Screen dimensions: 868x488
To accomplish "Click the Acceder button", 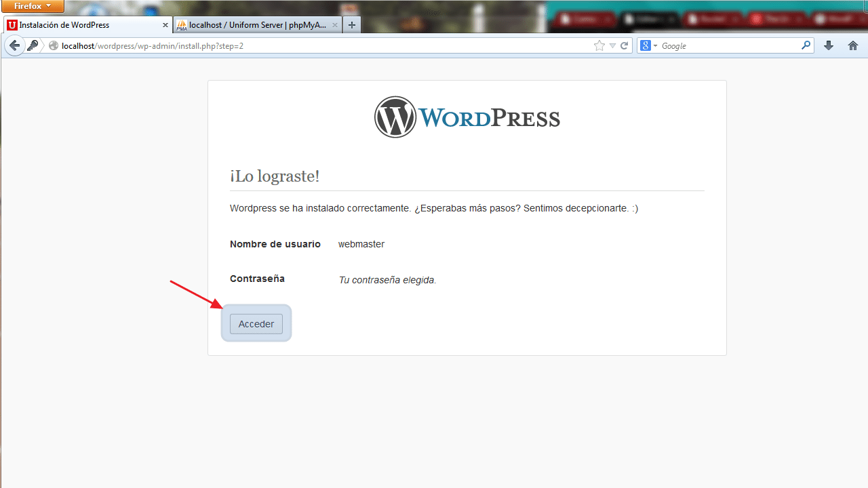I will (x=256, y=324).
